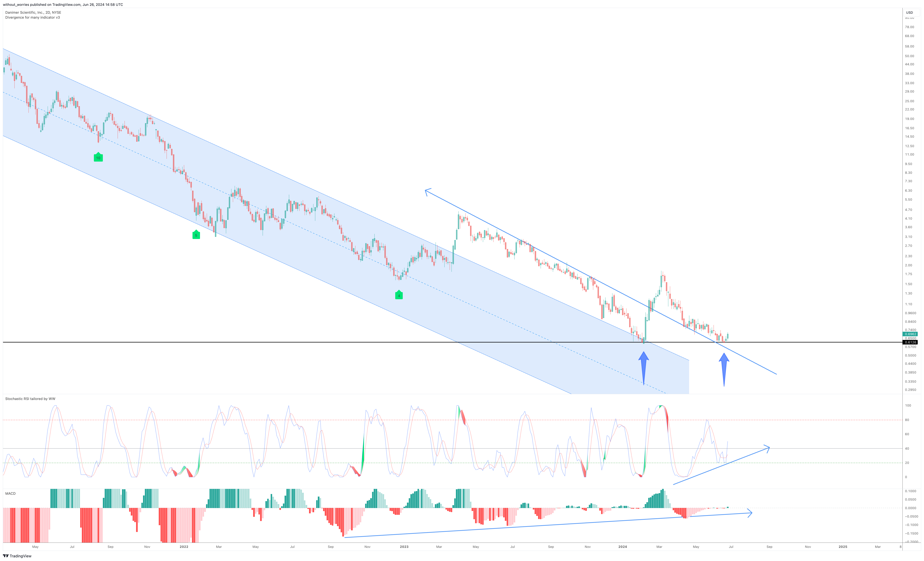Click the 14.50 price axis label
This screenshot has width=924, height=561.
909,136
